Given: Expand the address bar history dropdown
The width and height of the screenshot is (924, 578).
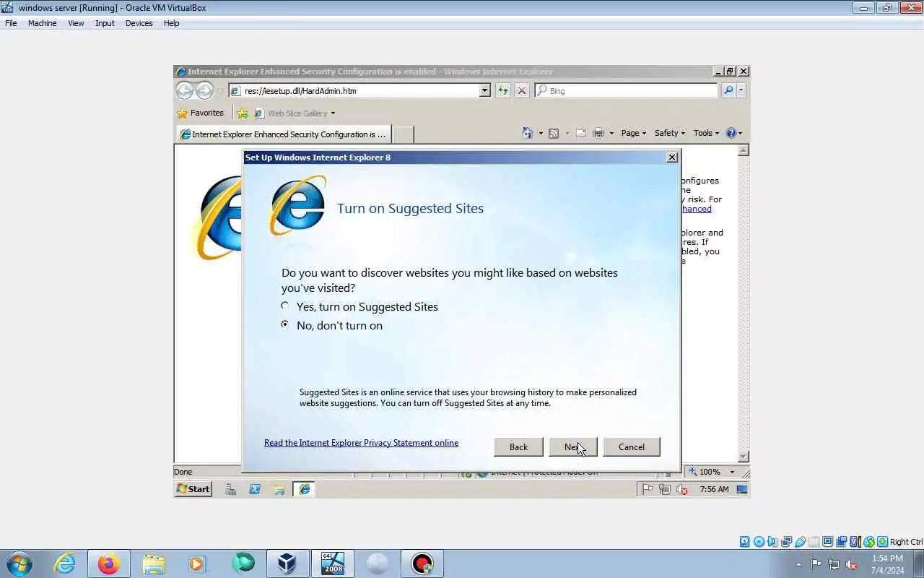Looking at the screenshot, I should pyautogui.click(x=485, y=90).
